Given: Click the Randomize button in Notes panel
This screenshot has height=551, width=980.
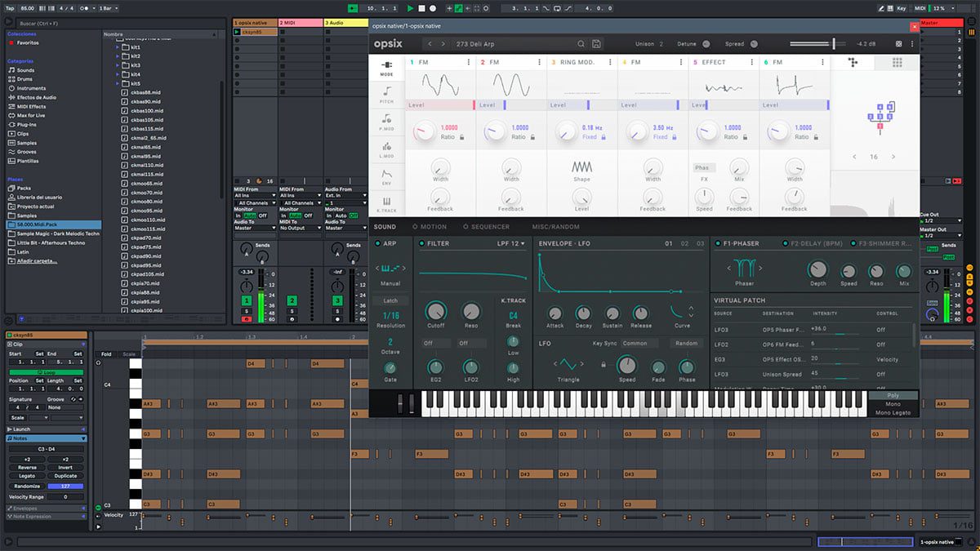Looking at the screenshot, I should pyautogui.click(x=27, y=487).
